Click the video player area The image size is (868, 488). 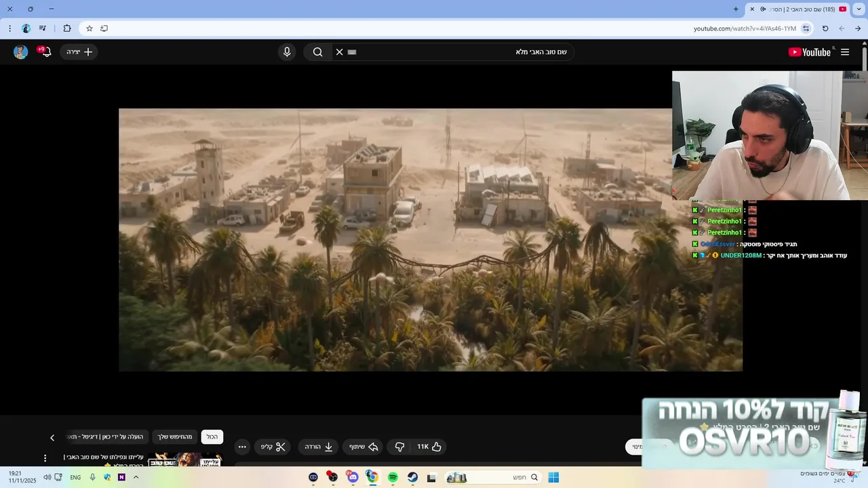[431, 240]
